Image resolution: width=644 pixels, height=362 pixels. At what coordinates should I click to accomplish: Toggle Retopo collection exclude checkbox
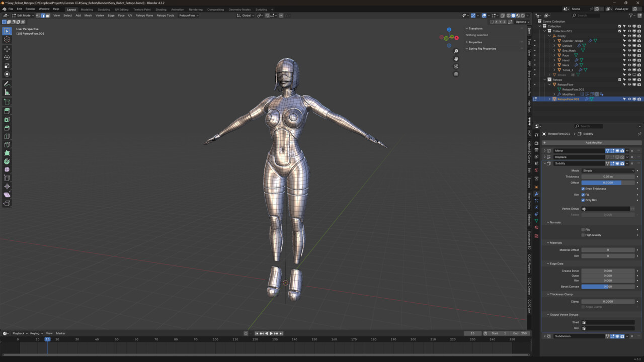click(x=620, y=79)
